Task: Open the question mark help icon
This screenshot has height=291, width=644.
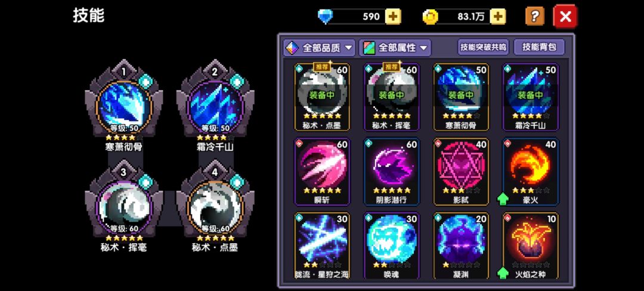Action: (x=535, y=17)
